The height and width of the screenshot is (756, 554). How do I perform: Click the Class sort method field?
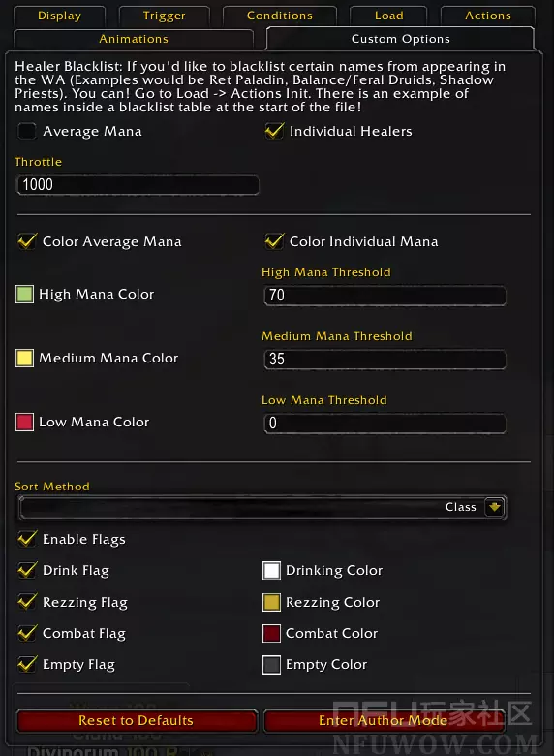[x=262, y=507]
